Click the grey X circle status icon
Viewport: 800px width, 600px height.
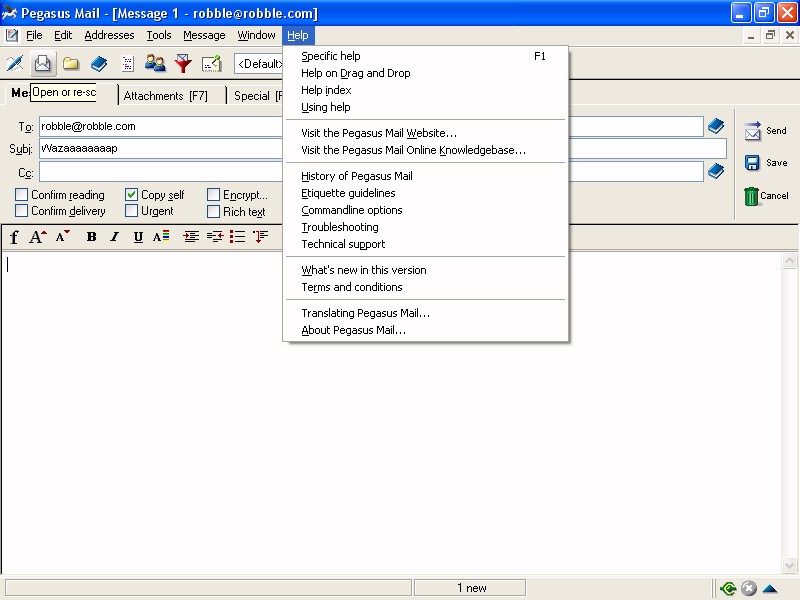tap(748, 589)
